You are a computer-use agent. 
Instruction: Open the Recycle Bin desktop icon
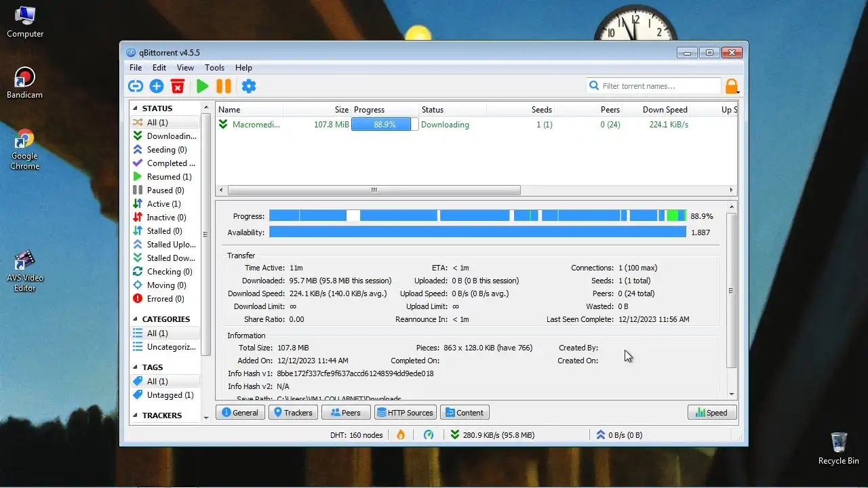(839, 449)
